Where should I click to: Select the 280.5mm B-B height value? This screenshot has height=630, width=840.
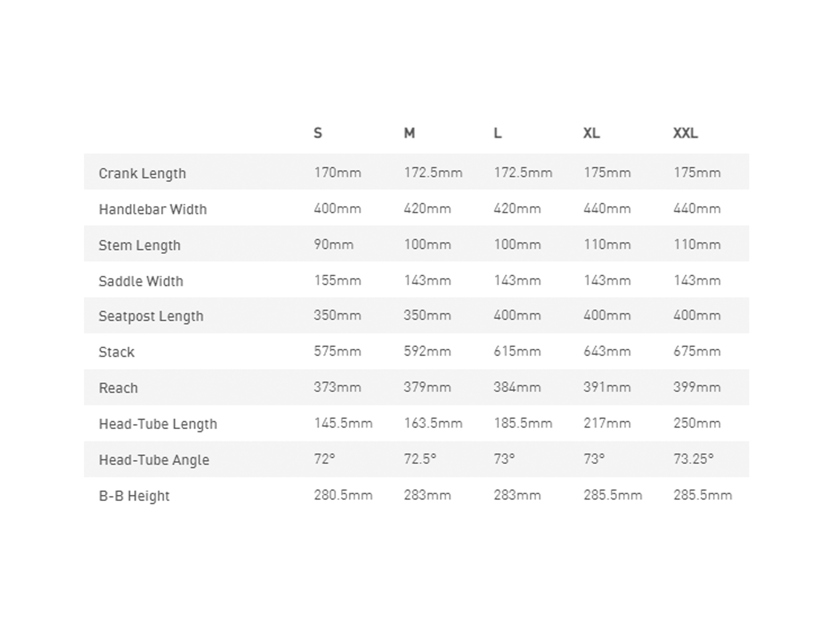click(343, 495)
